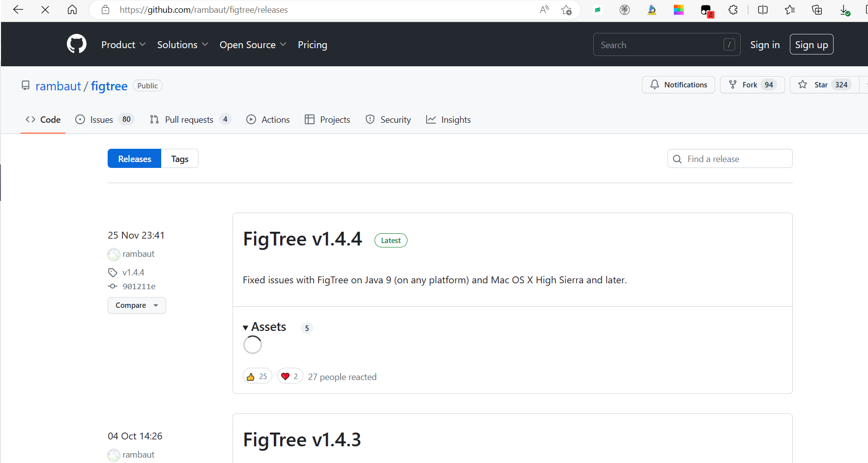This screenshot has height=463, width=868.
Task: Open the Pull requests tab
Action: coord(190,119)
